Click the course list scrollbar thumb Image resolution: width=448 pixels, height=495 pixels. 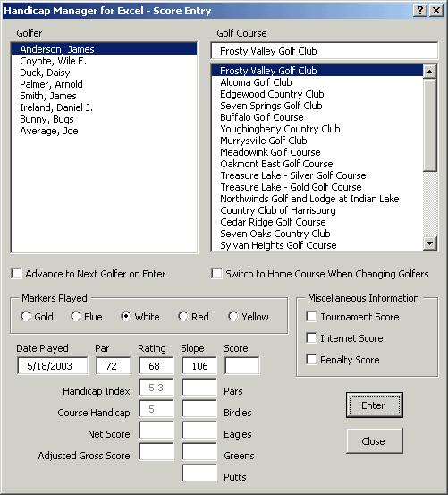pos(429,125)
